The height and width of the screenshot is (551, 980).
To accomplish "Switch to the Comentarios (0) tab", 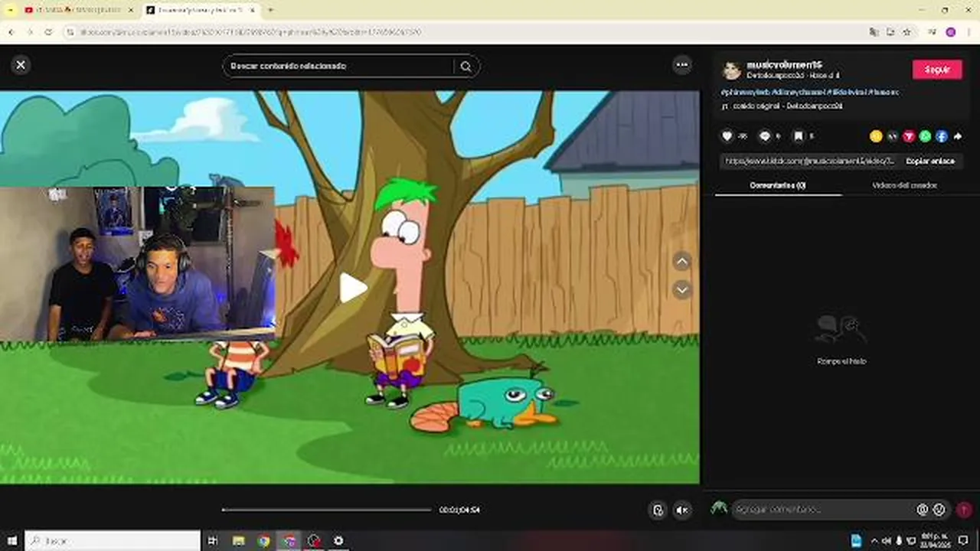I will tap(778, 185).
